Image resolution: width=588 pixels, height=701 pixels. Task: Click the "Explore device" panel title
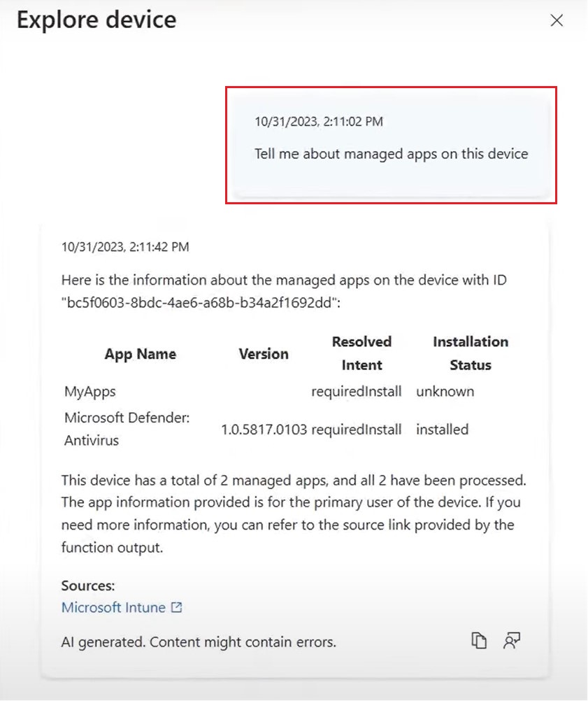96,20
